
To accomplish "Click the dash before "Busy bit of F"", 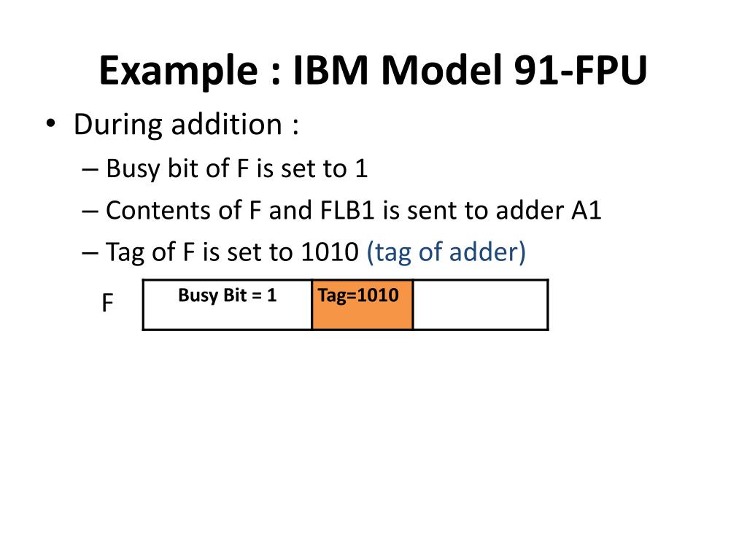I will [90, 169].
